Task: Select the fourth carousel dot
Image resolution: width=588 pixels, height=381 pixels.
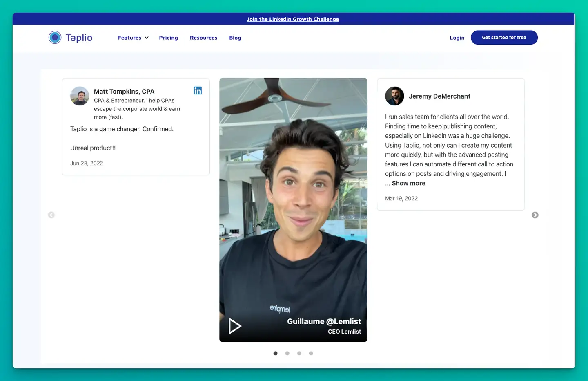Action: click(311, 353)
